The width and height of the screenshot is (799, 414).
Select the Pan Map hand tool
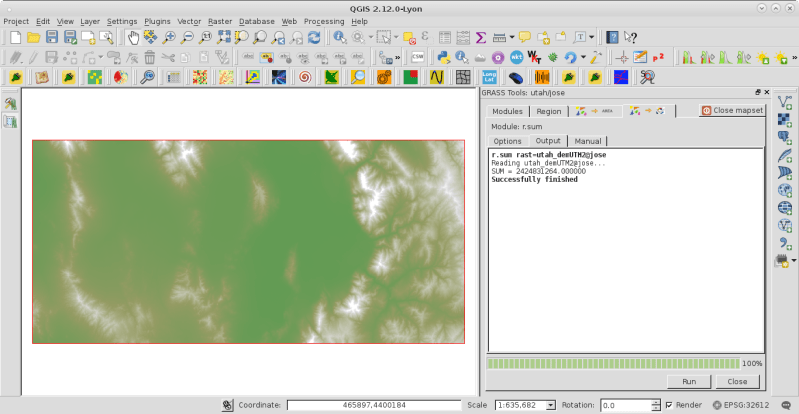(133, 37)
